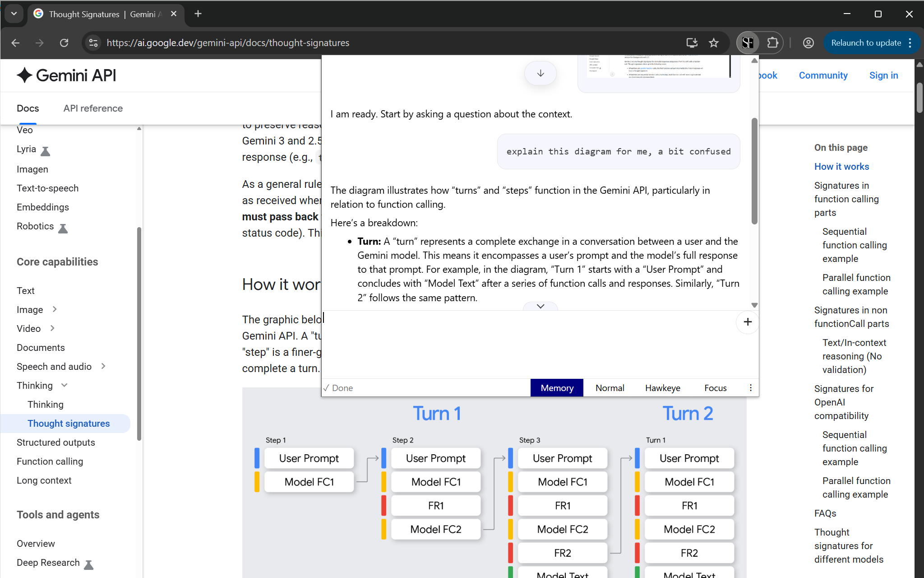Open the How it works link
This screenshot has width=924, height=578.
(x=841, y=167)
